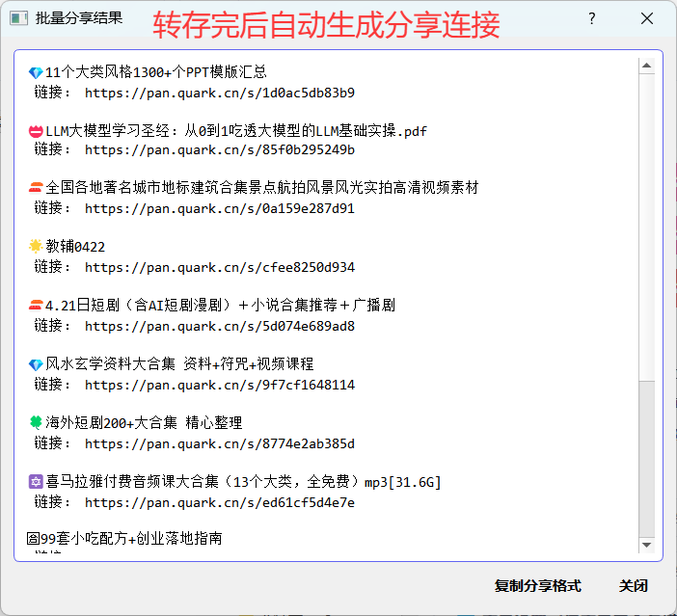Click the clover emoji before 海外短剧200+

coord(36,422)
